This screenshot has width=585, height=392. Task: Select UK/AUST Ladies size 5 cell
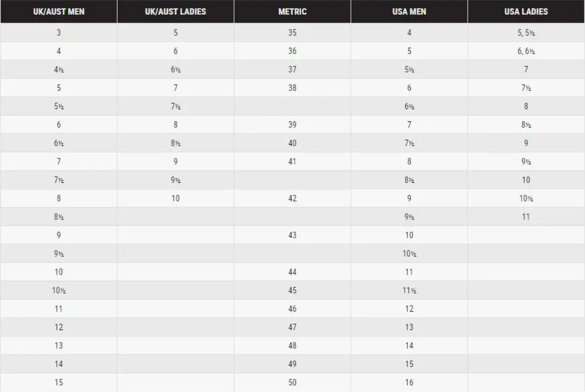pyautogui.click(x=175, y=33)
